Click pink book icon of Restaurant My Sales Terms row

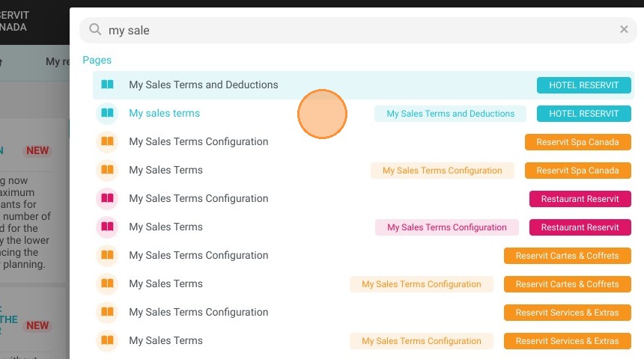(x=107, y=227)
